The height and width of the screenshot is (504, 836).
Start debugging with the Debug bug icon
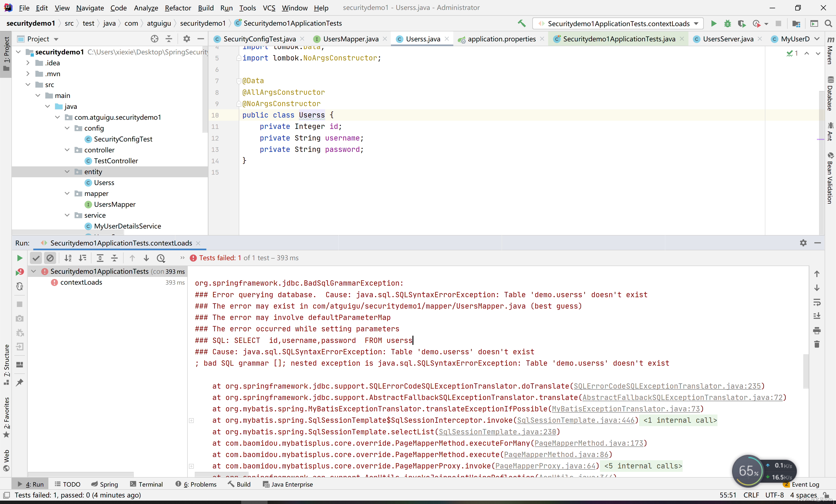(x=727, y=23)
